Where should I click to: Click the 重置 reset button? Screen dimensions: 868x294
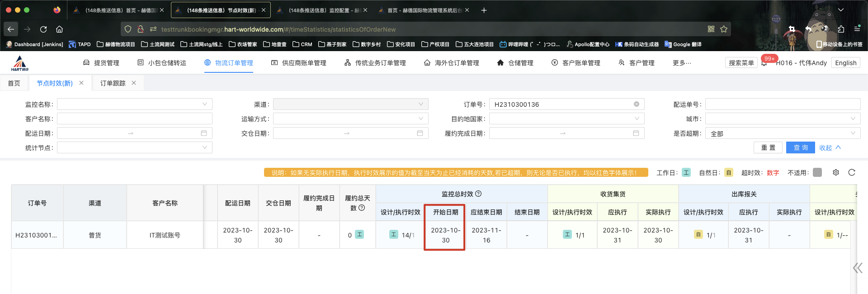[768, 147]
